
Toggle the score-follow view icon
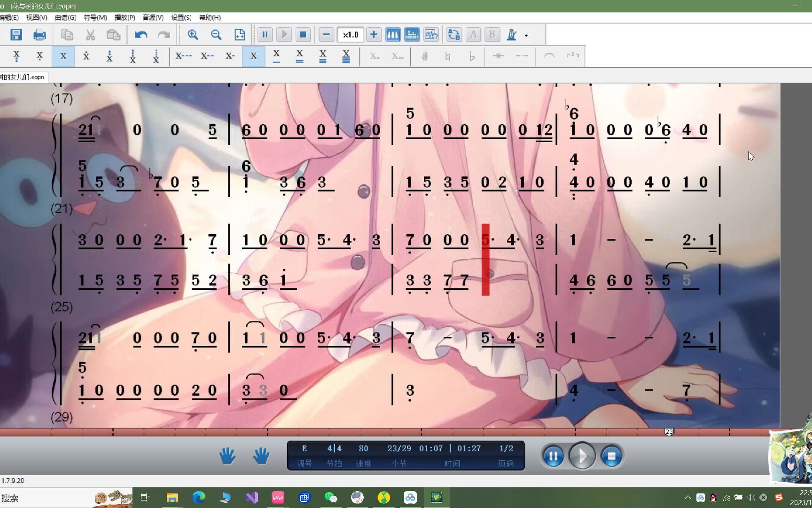coord(431,35)
